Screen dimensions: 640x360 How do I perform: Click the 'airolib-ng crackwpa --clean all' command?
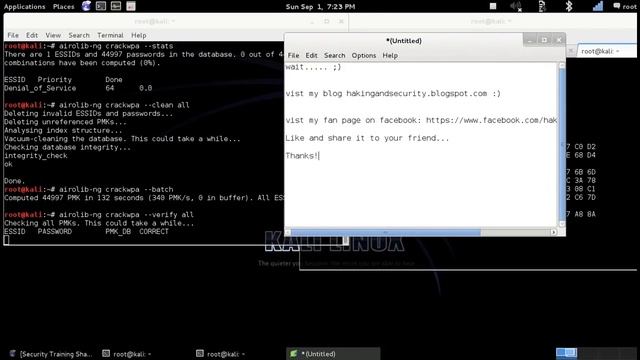124,105
